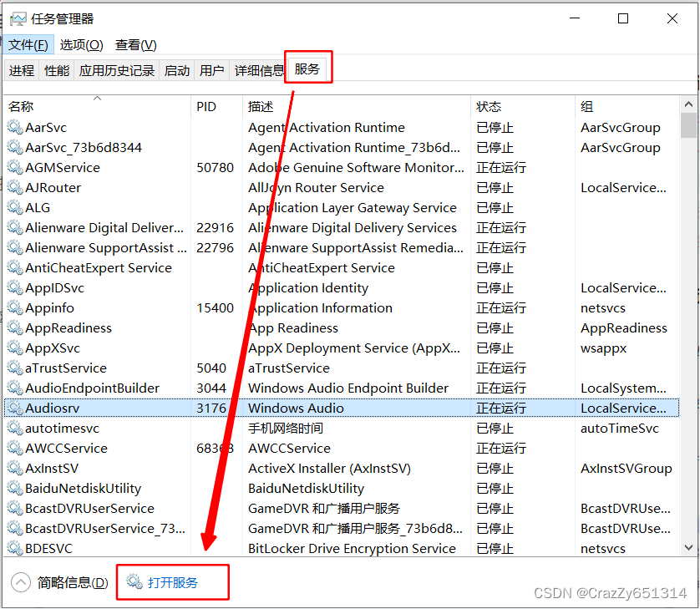Click the gear icon beside aTrustService
Viewport: 700px width, 609px height.
pyautogui.click(x=15, y=368)
